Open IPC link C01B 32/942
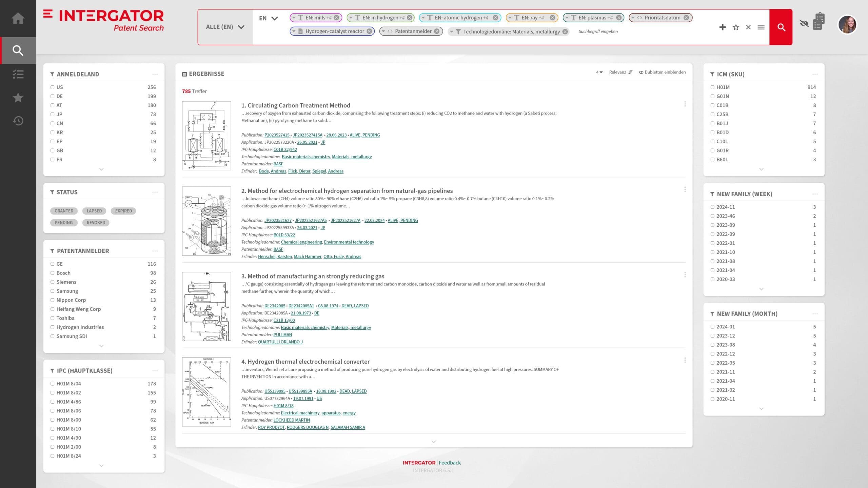The image size is (868, 488). click(285, 149)
